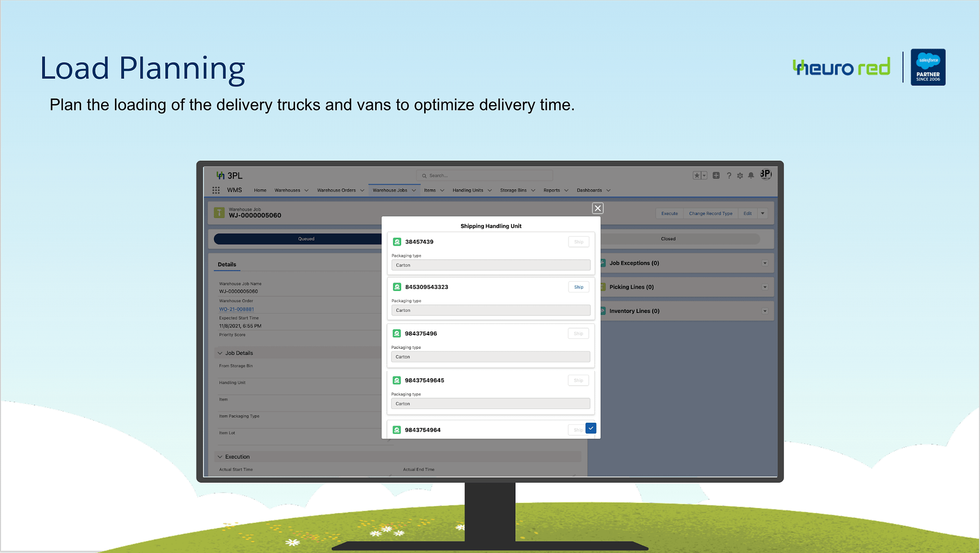This screenshot has height=553, width=980.
Task: Click the handling unit icon for 9843754964
Action: 397,430
